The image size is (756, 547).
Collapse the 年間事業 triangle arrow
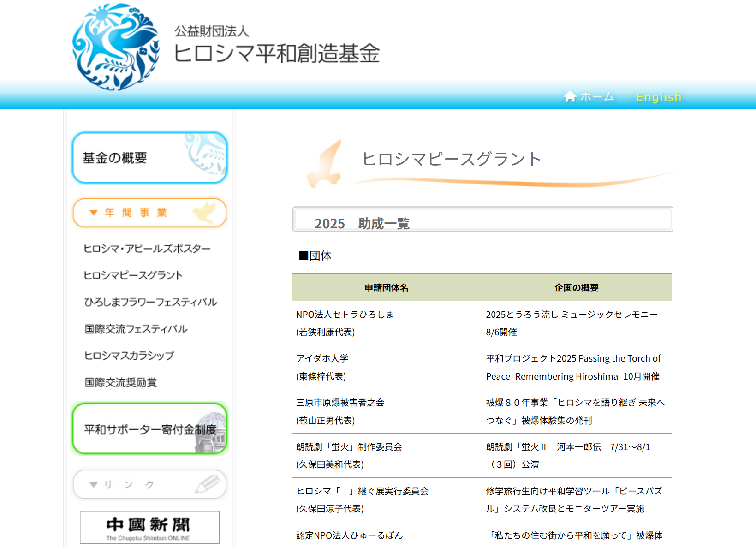94,213
